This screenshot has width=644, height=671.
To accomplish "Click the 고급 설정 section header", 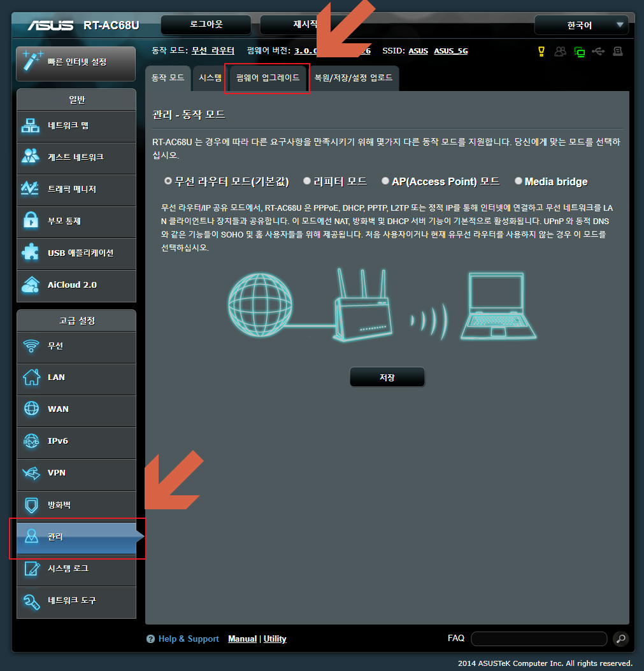I will tap(76, 321).
